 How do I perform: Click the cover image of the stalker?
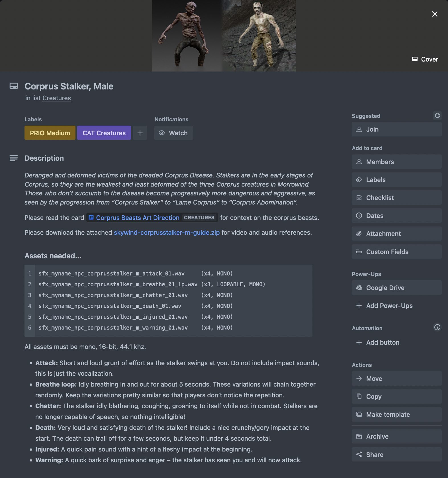(224, 36)
